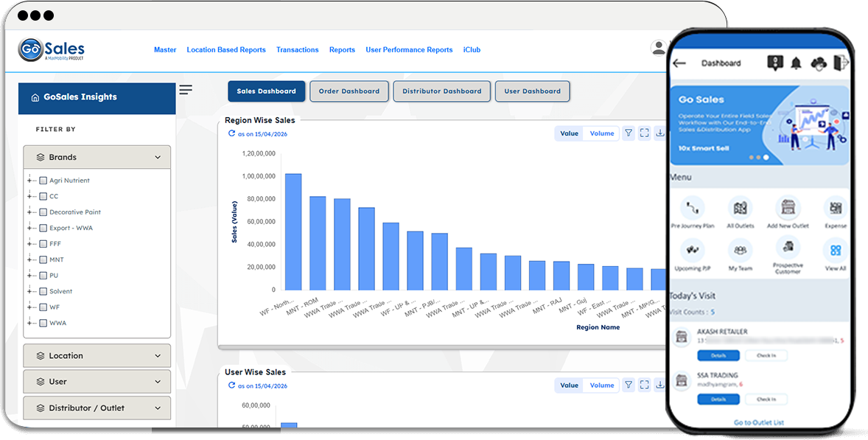Image resolution: width=868 pixels, height=440 pixels.
Task: Click the WF - North bar in chart
Action: (293, 232)
